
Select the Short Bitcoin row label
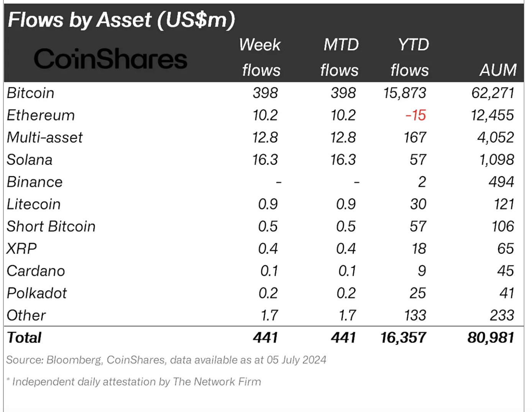51,227
